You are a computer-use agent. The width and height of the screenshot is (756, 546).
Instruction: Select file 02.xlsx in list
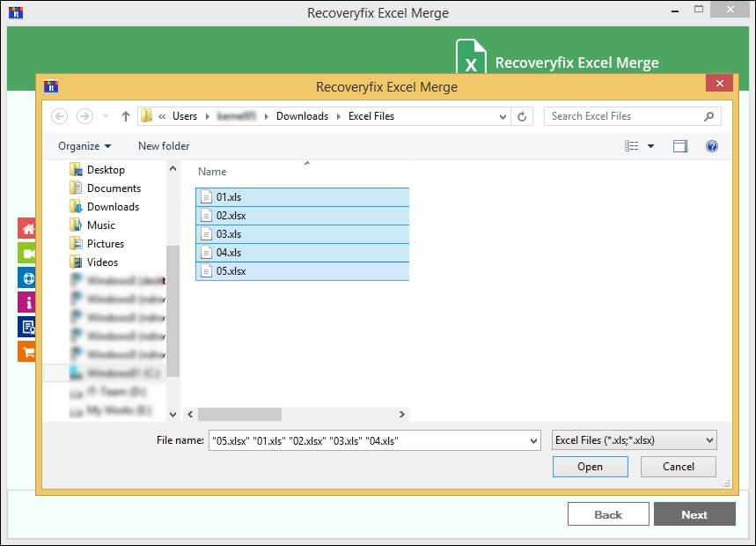tap(302, 216)
